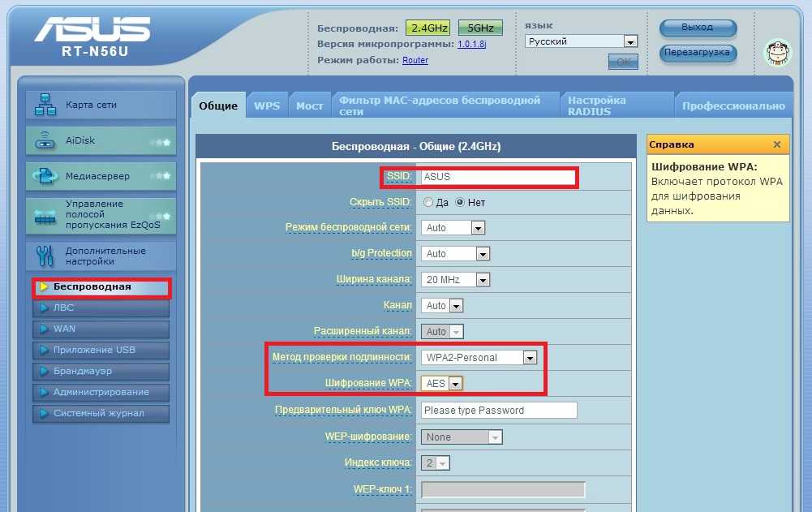Viewport: 812px width, 512px height.
Task: Open the b/g Protection dropdown
Action: coord(455,253)
